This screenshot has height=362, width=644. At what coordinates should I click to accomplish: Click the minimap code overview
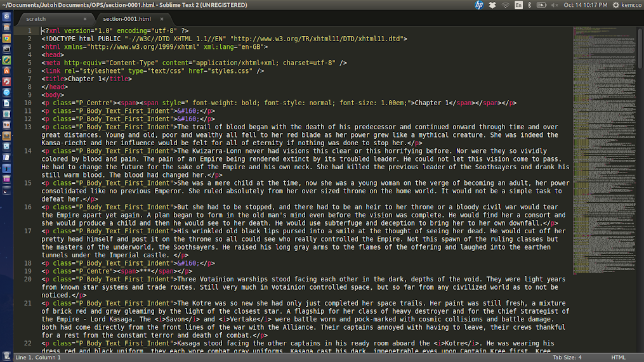604,150
